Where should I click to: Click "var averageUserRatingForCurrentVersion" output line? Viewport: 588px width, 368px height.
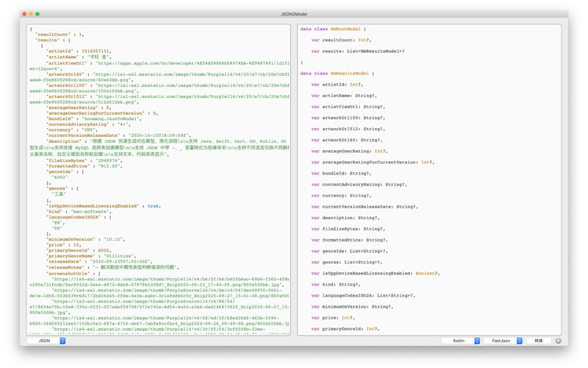tap(373, 162)
